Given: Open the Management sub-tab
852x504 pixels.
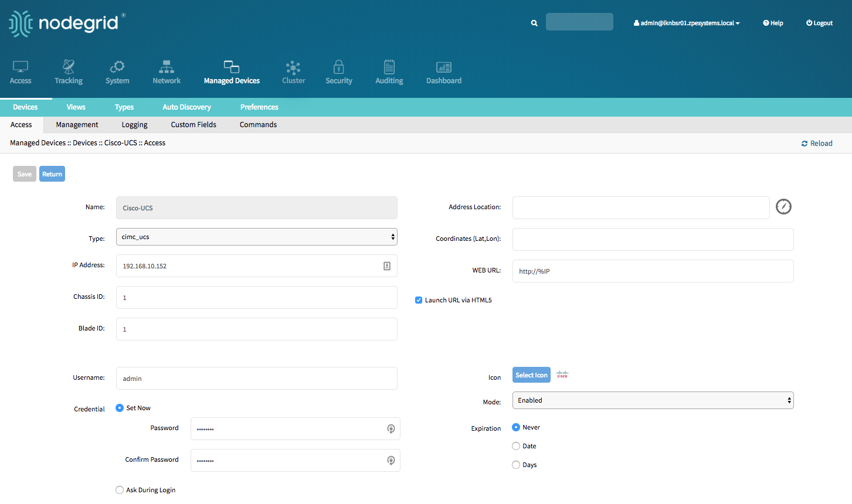Looking at the screenshot, I should click(x=77, y=125).
